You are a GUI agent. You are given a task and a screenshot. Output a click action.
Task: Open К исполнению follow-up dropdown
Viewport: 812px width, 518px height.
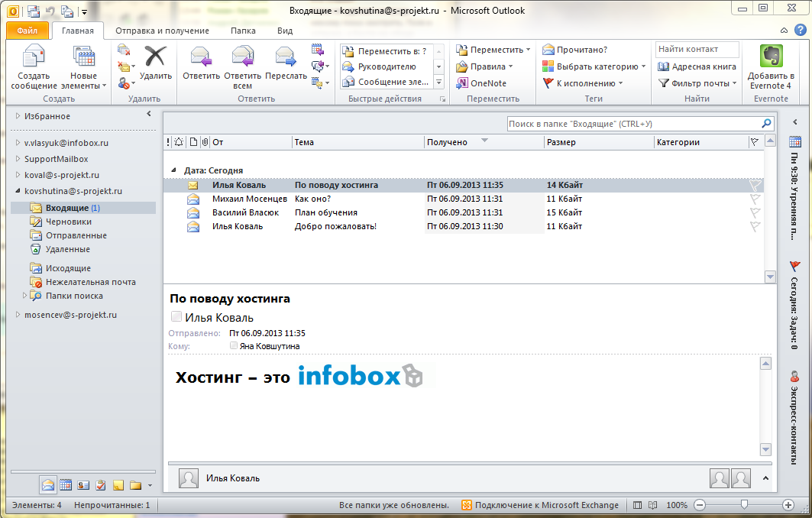583,83
